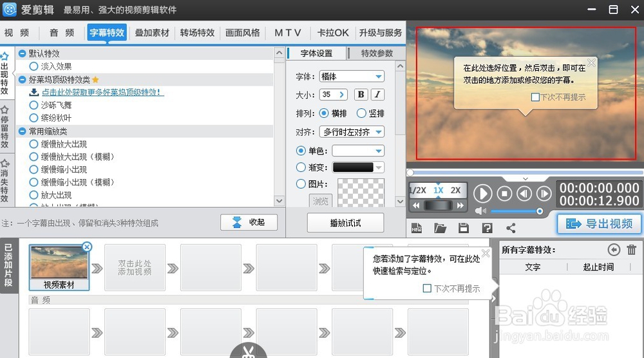Switch to the 视频 tab
Viewport: 644px width, 358px height.
[17, 32]
